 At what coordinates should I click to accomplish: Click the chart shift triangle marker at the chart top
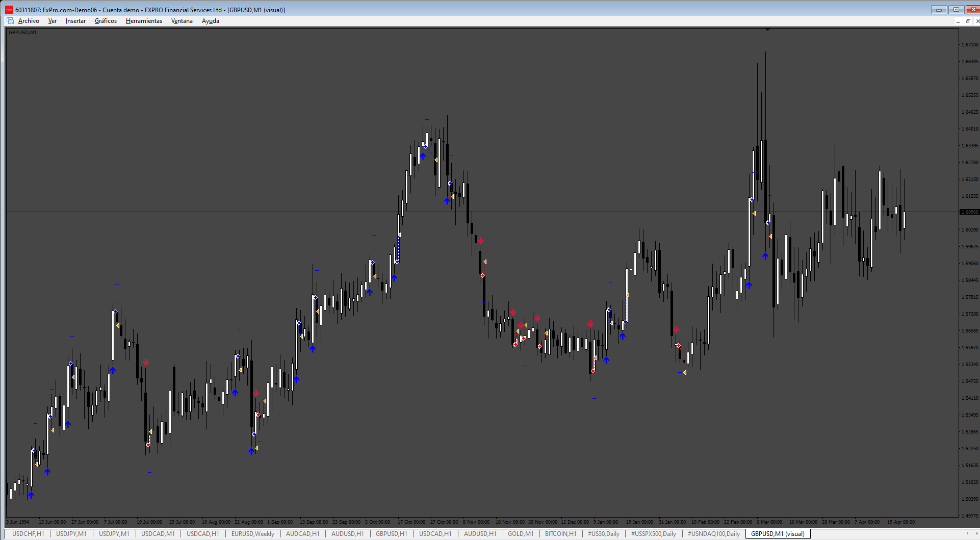click(x=767, y=30)
